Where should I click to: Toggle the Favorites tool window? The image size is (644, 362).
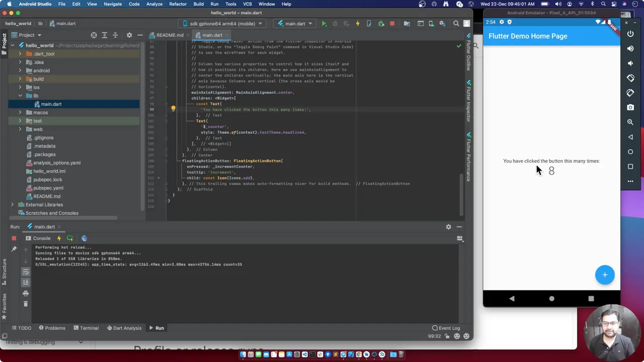(x=4, y=306)
